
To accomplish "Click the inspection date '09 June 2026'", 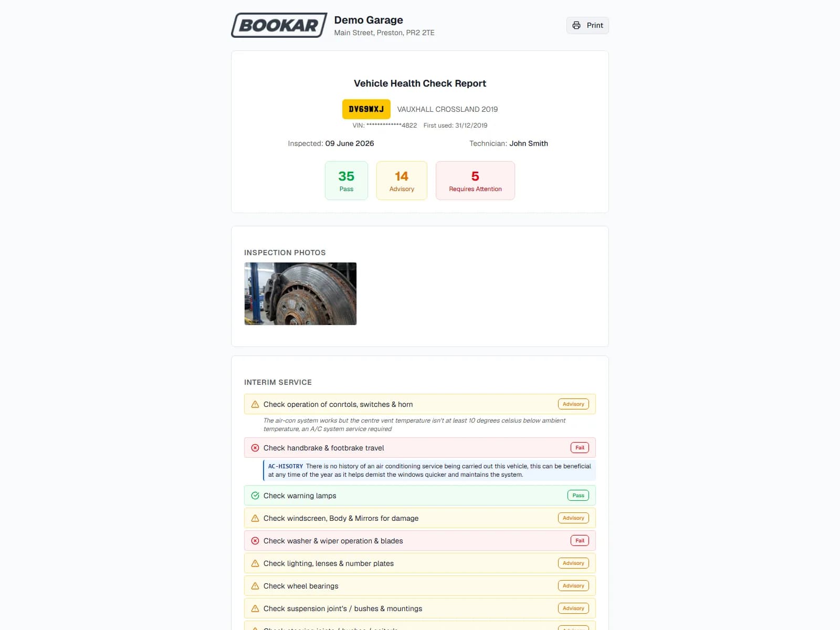I will (x=350, y=143).
